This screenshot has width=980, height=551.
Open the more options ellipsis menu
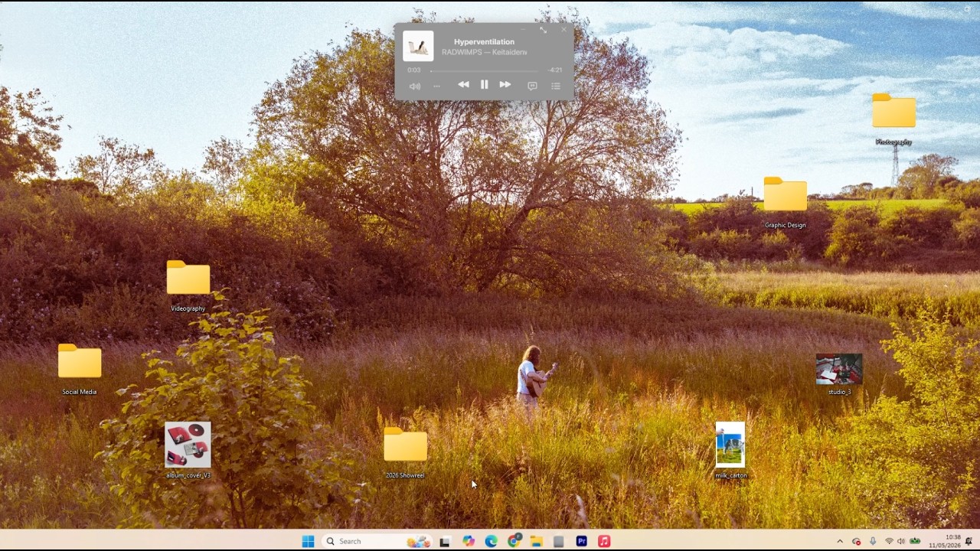(436, 86)
